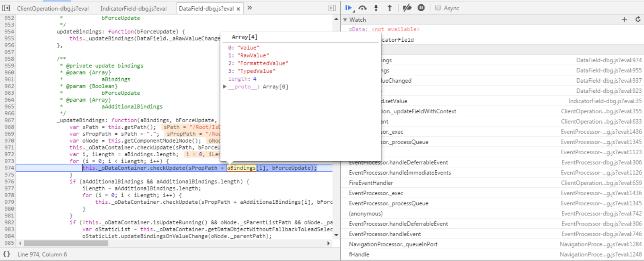The image size is (644, 261).
Task: Hide the debugger sidebar icon
Action: pyautogui.click(x=332, y=8)
